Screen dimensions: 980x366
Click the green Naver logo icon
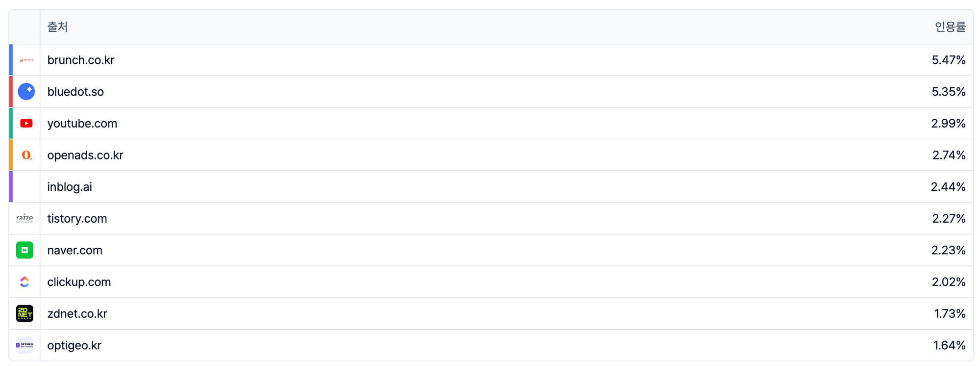[x=24, y=250]
